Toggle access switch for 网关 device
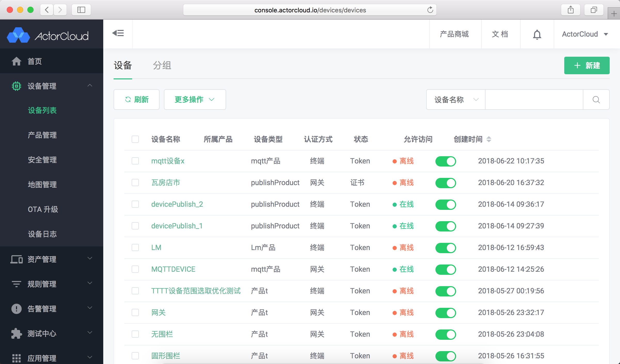The width and height of the screenshot is (620, 364). tap(446, 313)
